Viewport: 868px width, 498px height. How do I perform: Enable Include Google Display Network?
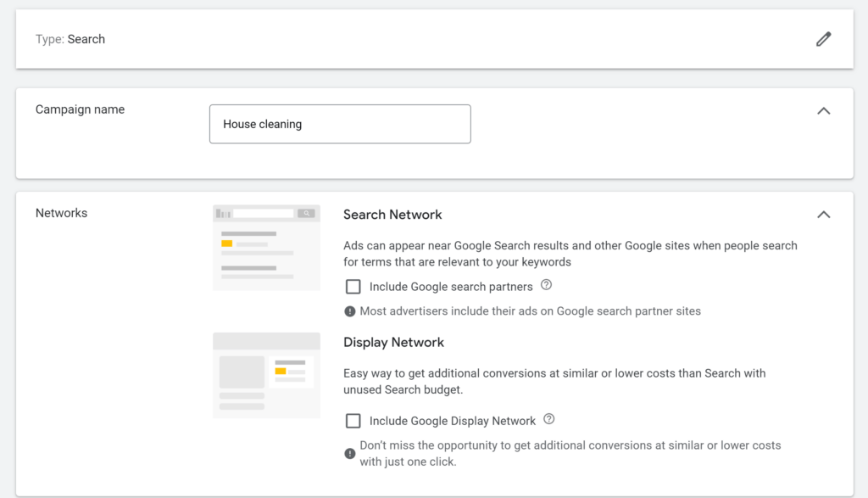[x=353, y=420]
